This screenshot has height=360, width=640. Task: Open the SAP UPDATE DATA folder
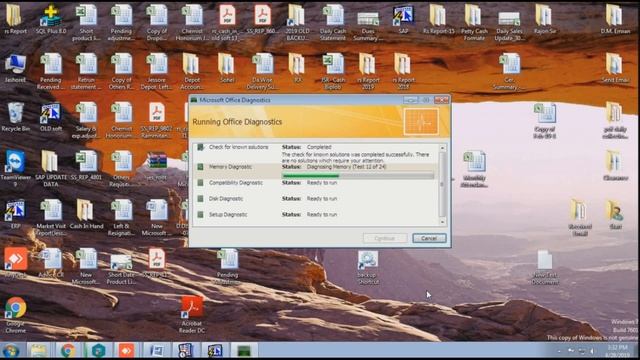(51, 169)
